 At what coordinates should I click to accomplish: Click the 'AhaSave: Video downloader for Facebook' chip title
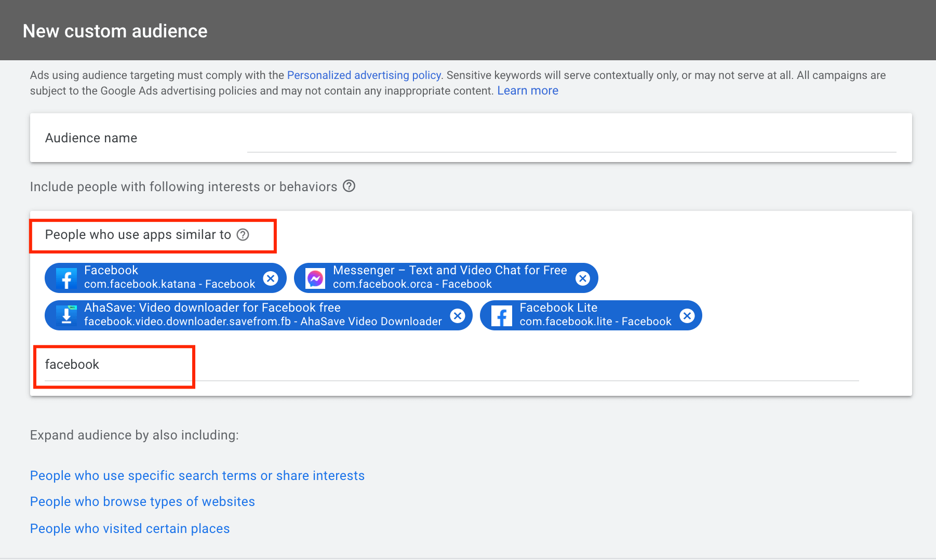pos(212,308)
